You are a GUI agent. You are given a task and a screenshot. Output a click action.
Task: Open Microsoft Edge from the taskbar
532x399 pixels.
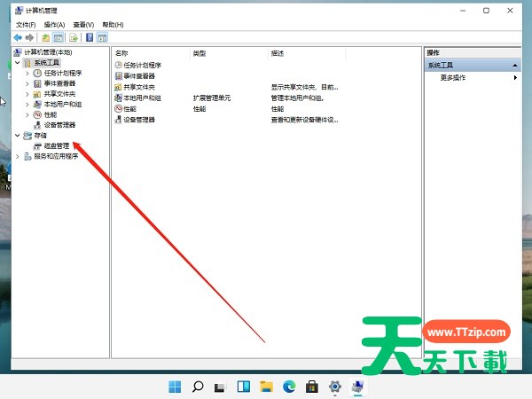tap(289, 387)
